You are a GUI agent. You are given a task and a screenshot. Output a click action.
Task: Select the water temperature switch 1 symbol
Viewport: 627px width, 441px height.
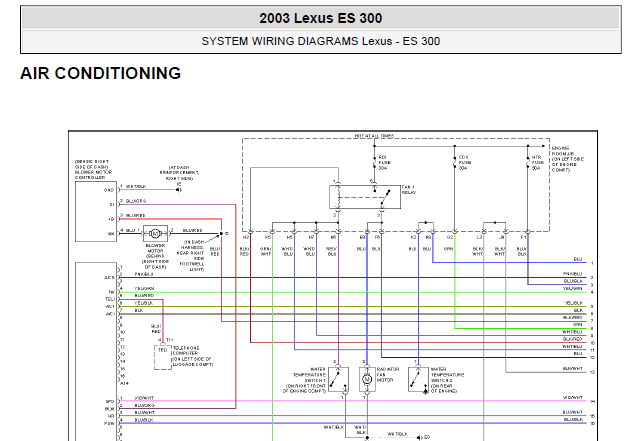(339, 380)
